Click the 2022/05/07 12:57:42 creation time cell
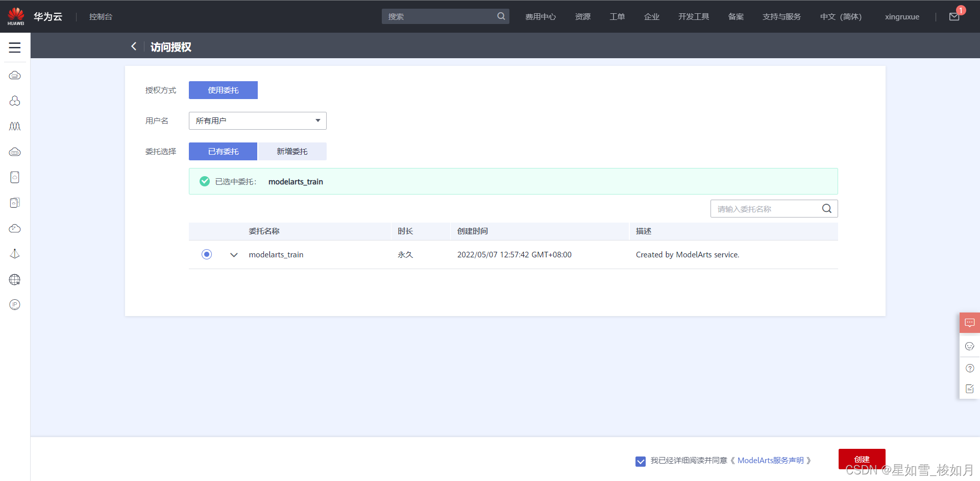The height and width of the screenshot is (481, 980). click(514, 255)
